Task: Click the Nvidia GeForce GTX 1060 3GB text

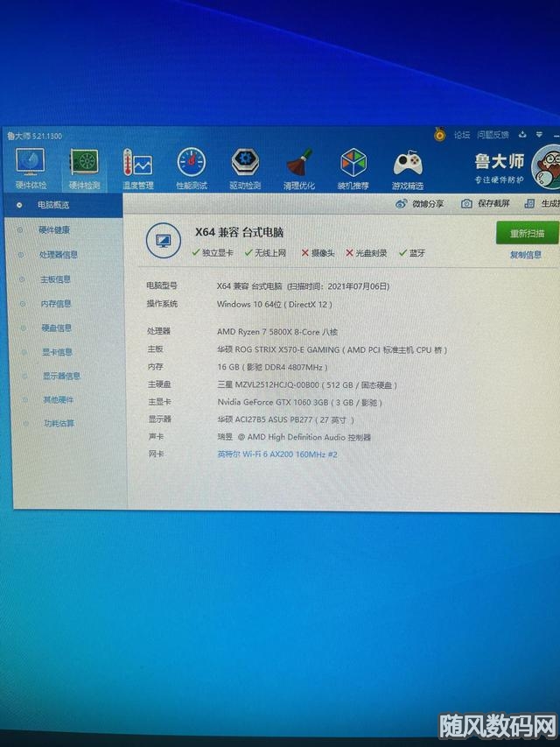Action: click(300, 403)
